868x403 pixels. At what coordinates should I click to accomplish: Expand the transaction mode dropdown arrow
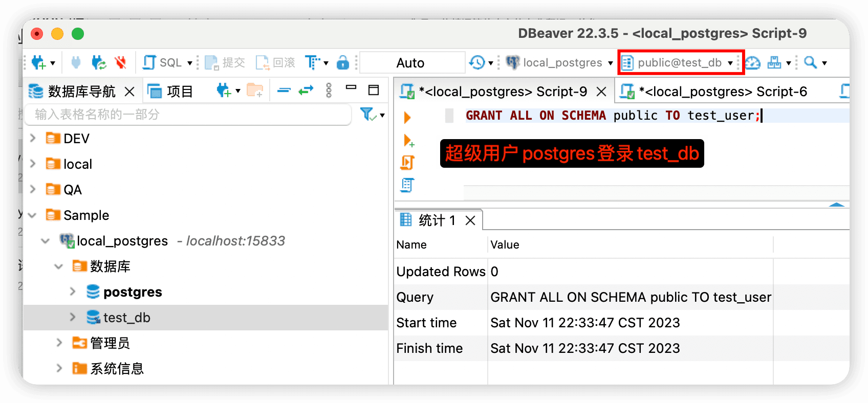(x=326, y=63)
